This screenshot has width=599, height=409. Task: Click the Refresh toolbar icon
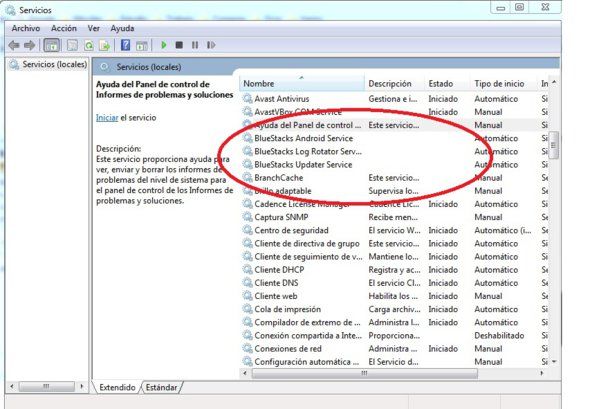click(89, 45)
